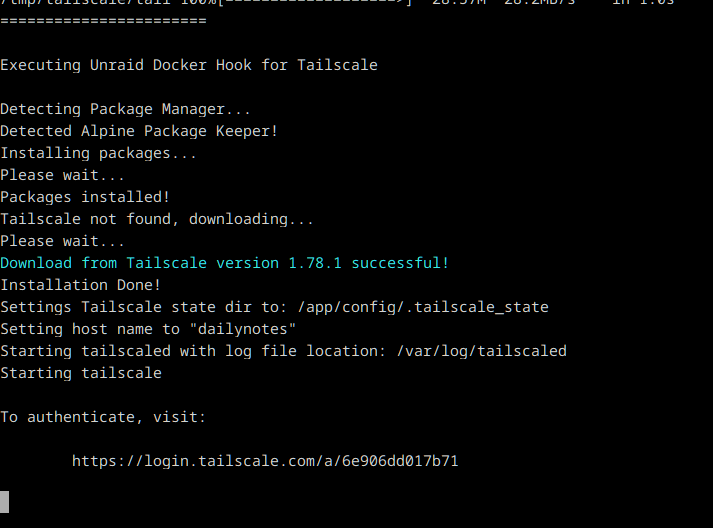Click the 'Detected Alpine Package Keeper!' line
The image size is (713, 528).
click(139, 131)
